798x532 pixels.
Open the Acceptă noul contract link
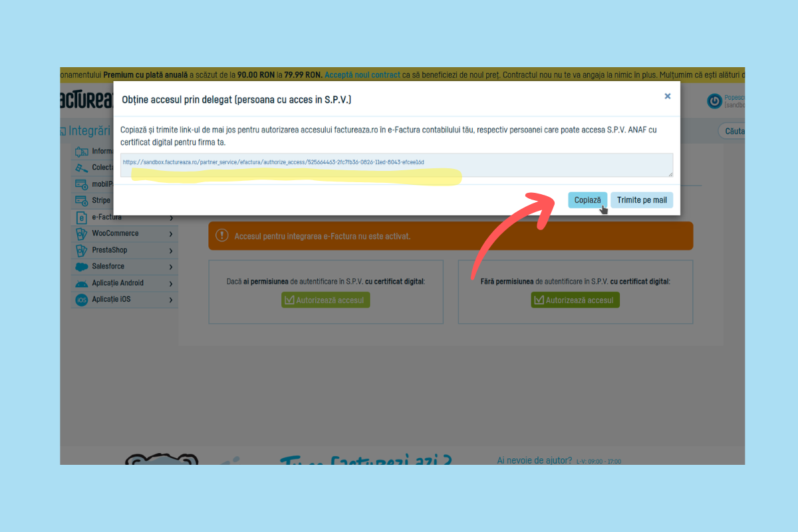point(362,74)
